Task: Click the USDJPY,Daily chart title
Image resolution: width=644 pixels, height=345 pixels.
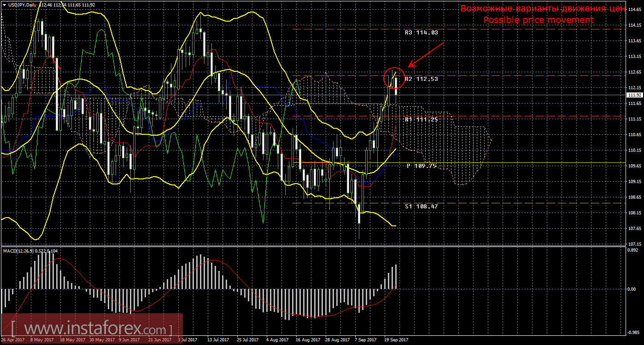Action: (x=23, y=5)
